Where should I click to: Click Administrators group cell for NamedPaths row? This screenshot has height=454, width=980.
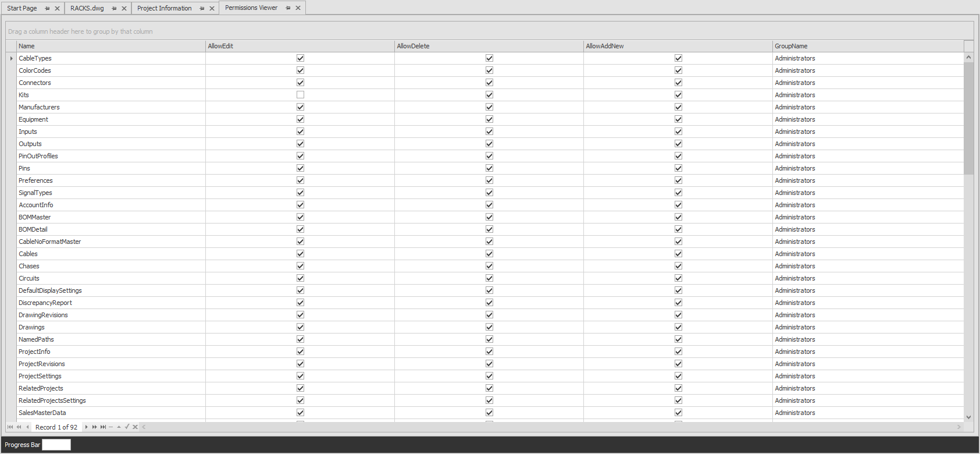[868, 339]
